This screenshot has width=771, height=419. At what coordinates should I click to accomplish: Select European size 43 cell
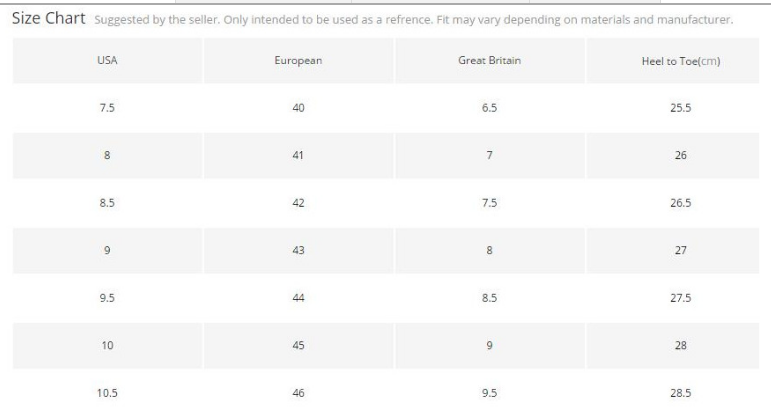coord(298,250)
